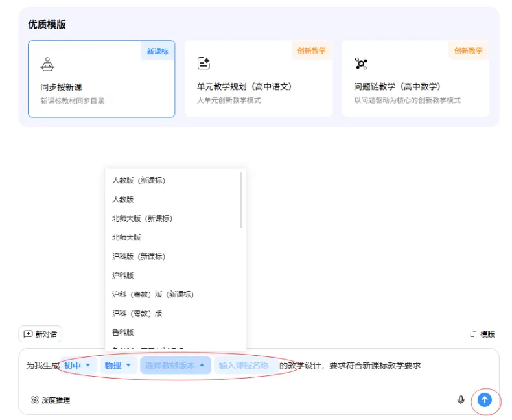Collapse the 选择教材版本 dropdown
512x420 pixels.
[176, 366]
